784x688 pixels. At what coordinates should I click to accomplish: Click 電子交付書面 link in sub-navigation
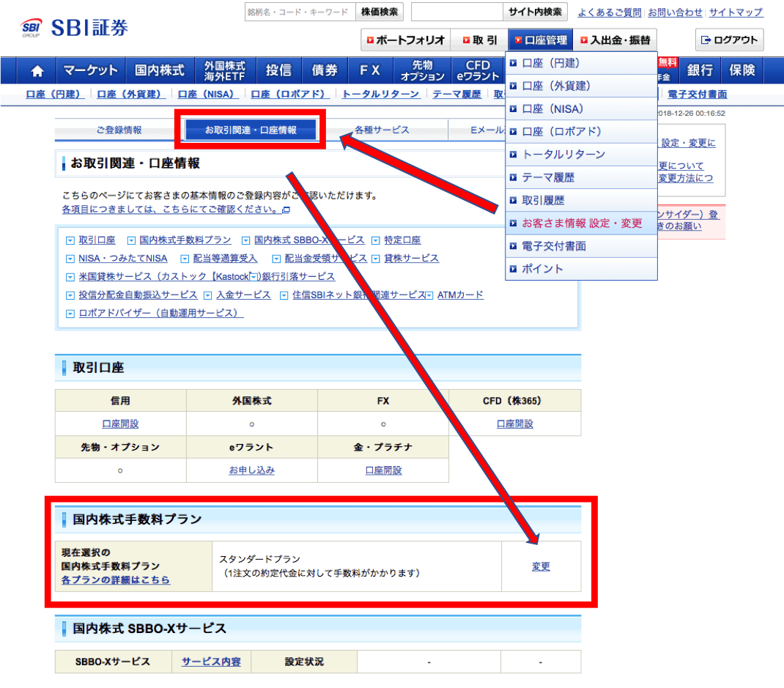697,94
